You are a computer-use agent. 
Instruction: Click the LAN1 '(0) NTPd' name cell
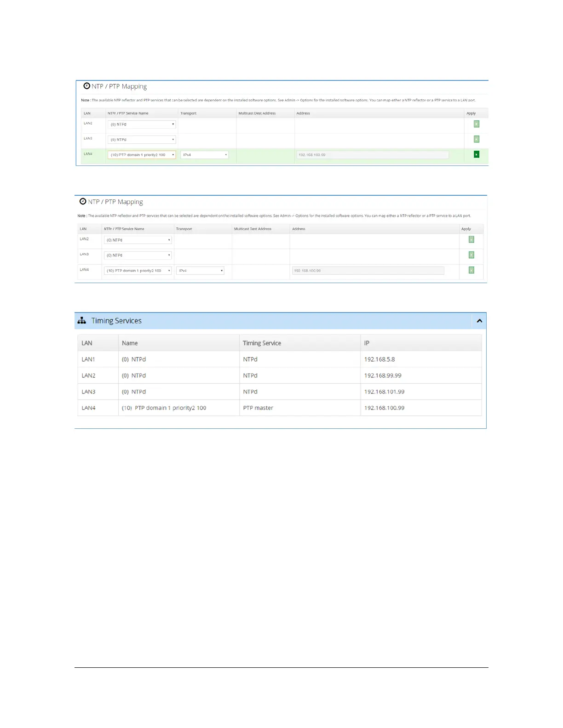[134, 359]
